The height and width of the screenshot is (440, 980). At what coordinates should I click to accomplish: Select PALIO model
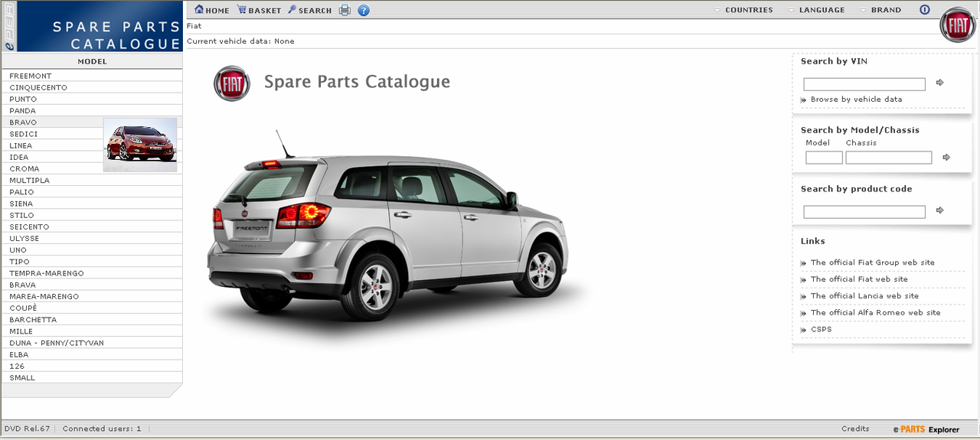(x=91, y=192)
